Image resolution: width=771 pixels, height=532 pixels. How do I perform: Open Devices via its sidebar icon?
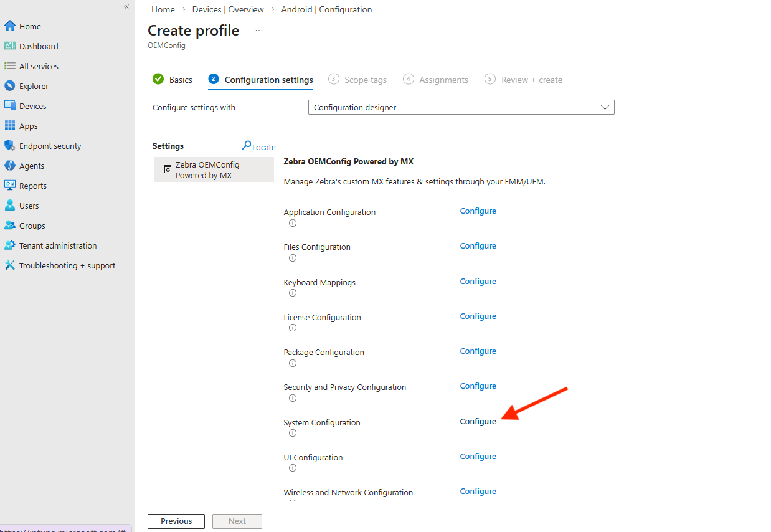click(10, 106)
